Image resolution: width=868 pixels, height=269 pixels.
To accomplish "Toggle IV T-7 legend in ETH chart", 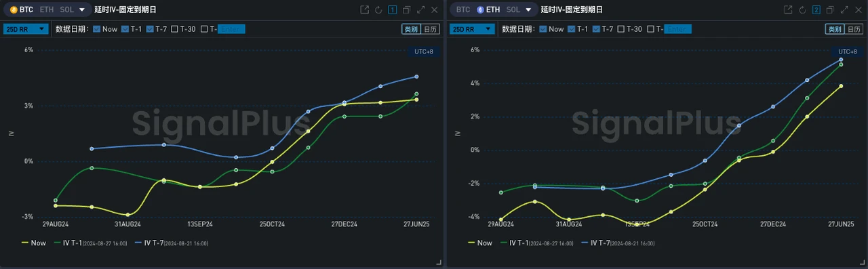I will [617, 243].
